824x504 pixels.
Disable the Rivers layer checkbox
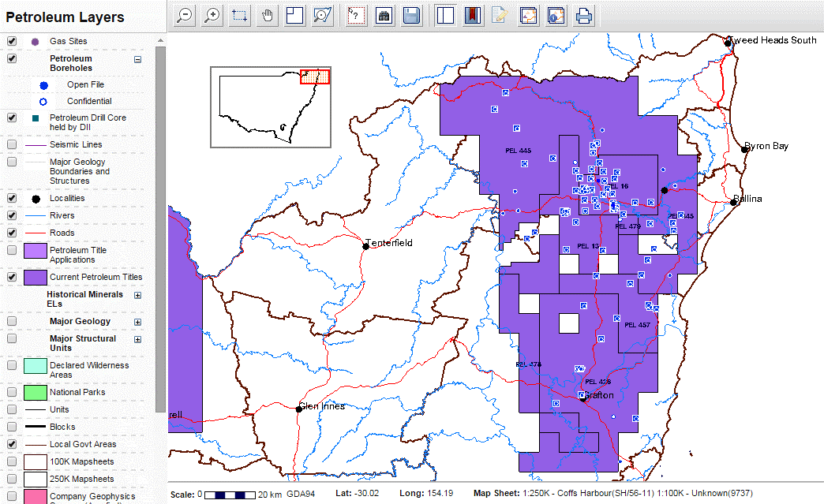(x=11, y=215)
